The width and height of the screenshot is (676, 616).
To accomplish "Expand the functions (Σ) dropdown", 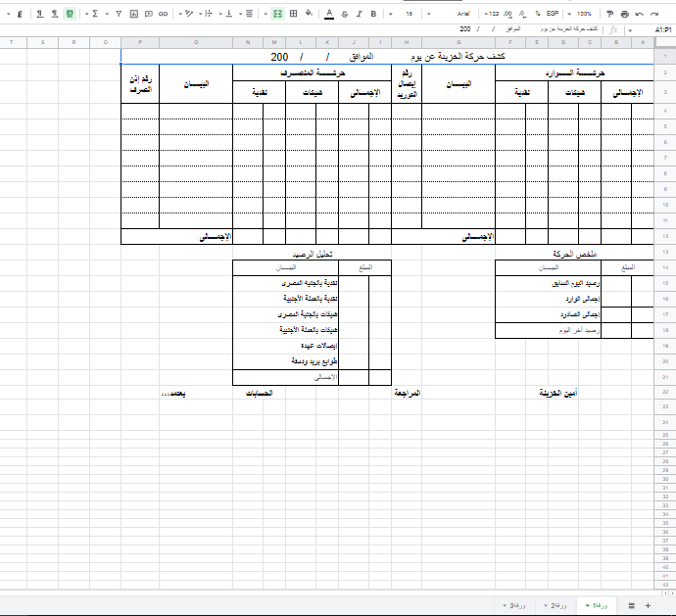I will (x=94, y=15).
